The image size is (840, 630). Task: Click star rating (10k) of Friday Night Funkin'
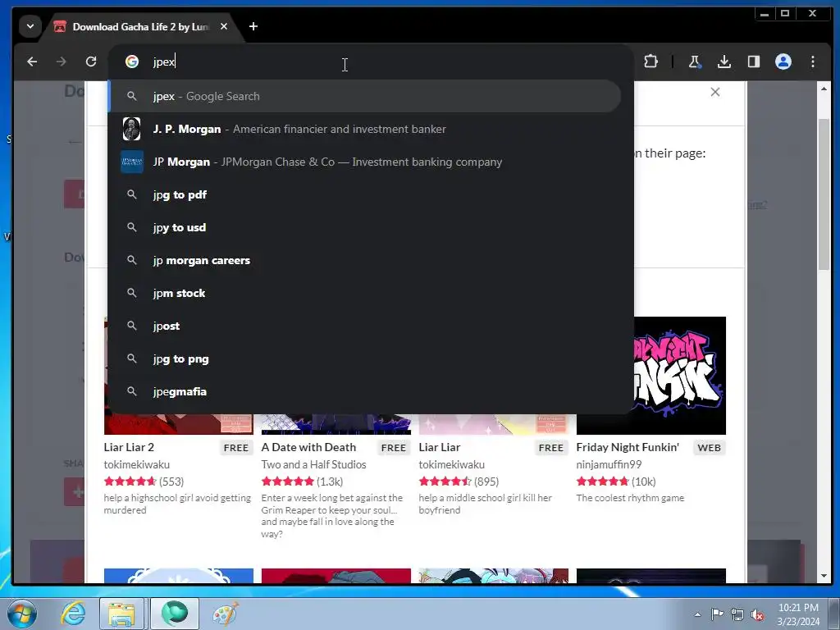coord(616,482)
